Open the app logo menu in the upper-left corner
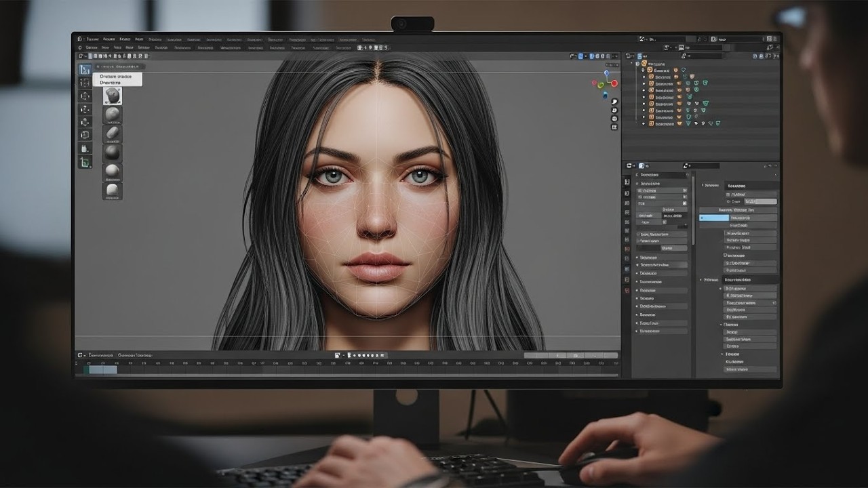Screen dimensions: 868x488 coord(80,39)
